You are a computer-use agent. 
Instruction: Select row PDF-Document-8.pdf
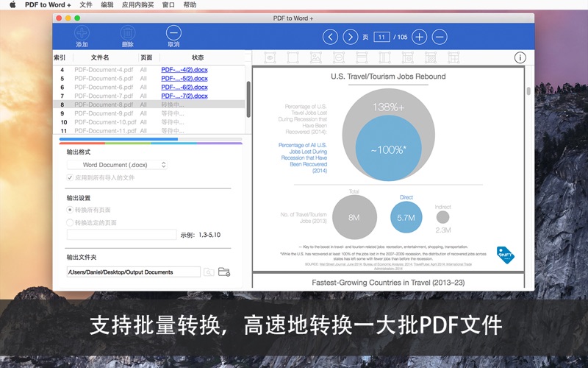pos(149,105)
